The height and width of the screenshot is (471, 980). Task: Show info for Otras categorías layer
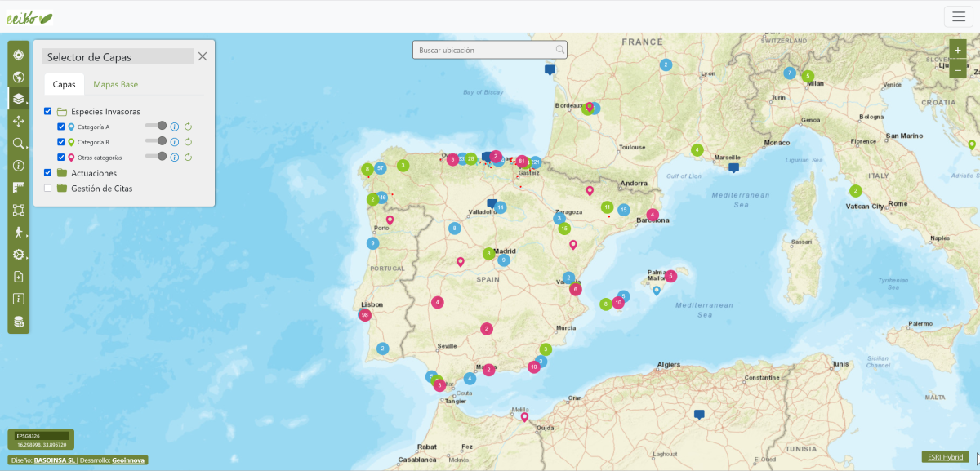tap(174, 157)
